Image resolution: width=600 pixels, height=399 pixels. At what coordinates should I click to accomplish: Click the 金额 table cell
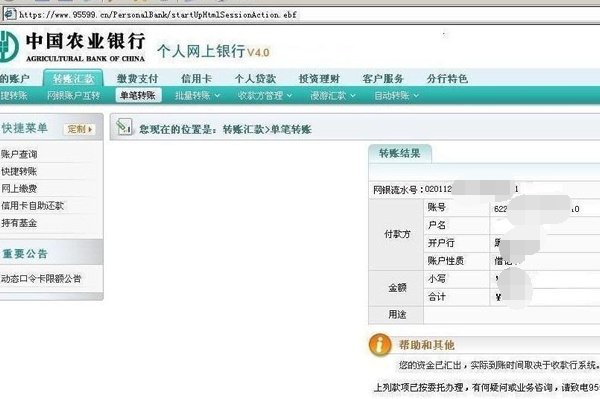coord(397,288)
